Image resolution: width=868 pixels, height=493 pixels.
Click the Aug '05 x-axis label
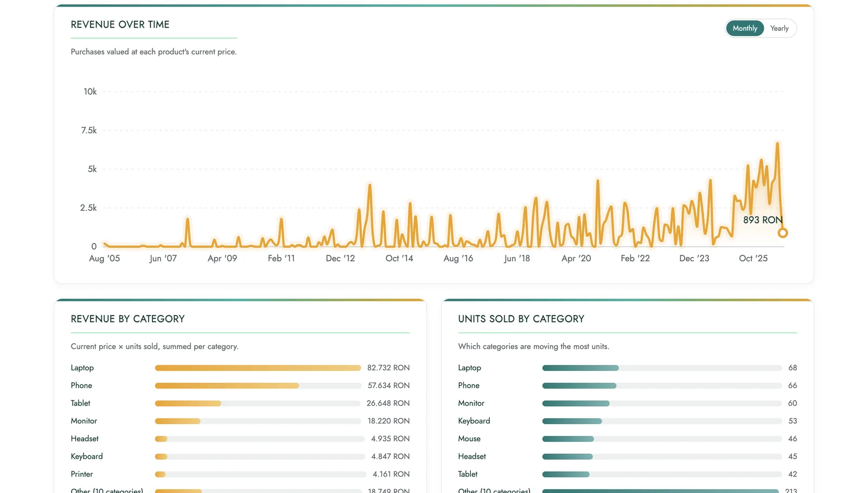coord(104,258)
